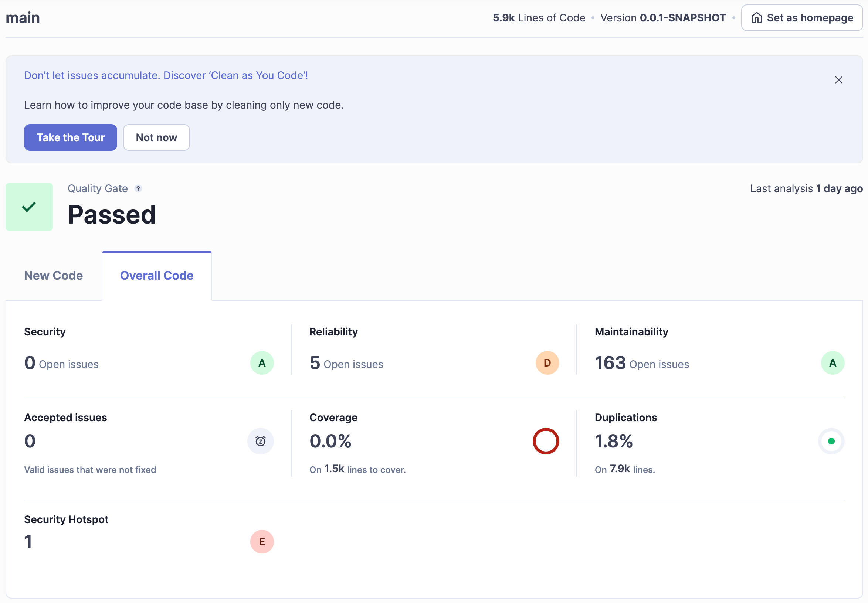Click the Accepted issues refresh/snooze icon
The width and height of the screenshot is (868, 603).
point(261,440)
